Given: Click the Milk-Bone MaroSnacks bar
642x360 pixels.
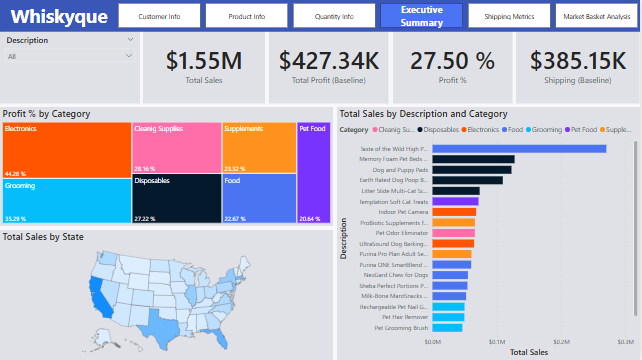Looking at the screenshot, I should [x=449, y=296].
